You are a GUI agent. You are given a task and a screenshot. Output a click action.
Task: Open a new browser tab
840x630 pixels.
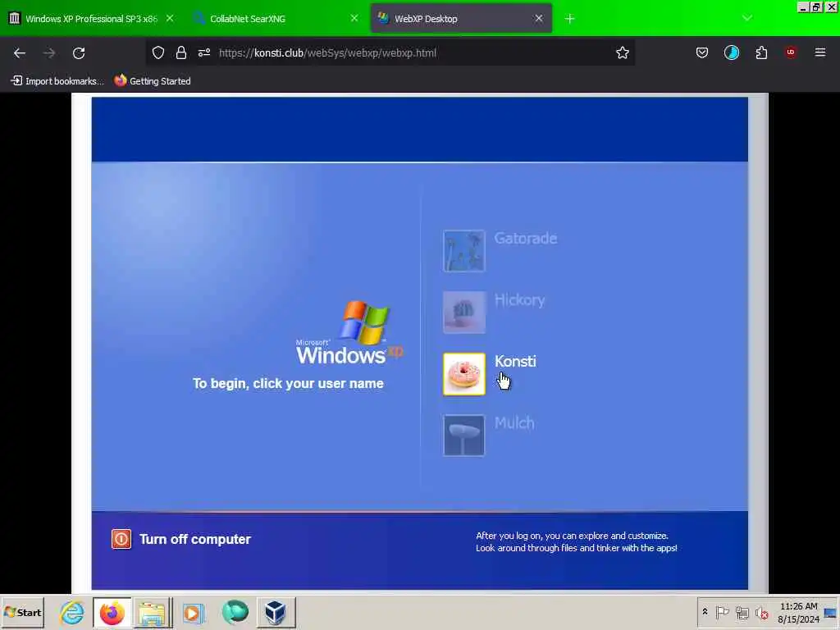[569, 19]
